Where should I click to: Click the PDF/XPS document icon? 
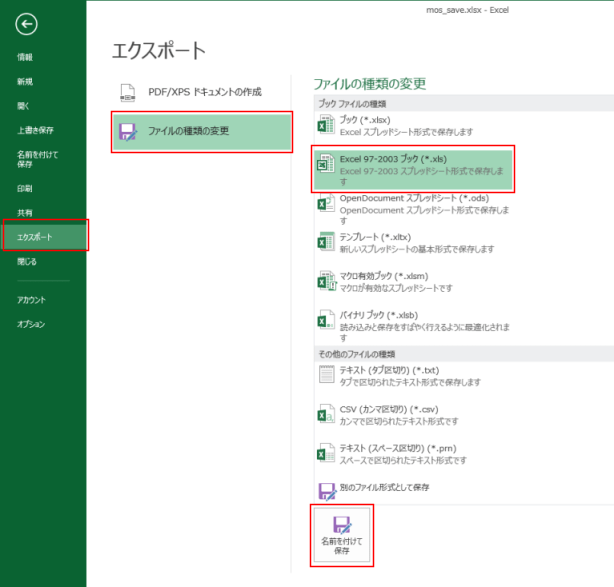[128, 93]
